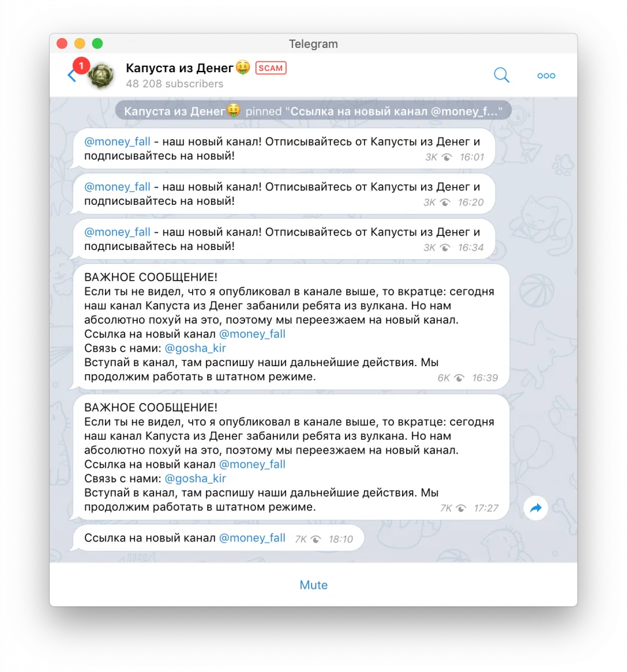627x672 pixels.
Task: Click the Капуста из Денег channel title
Action: [x=180, y=68]
